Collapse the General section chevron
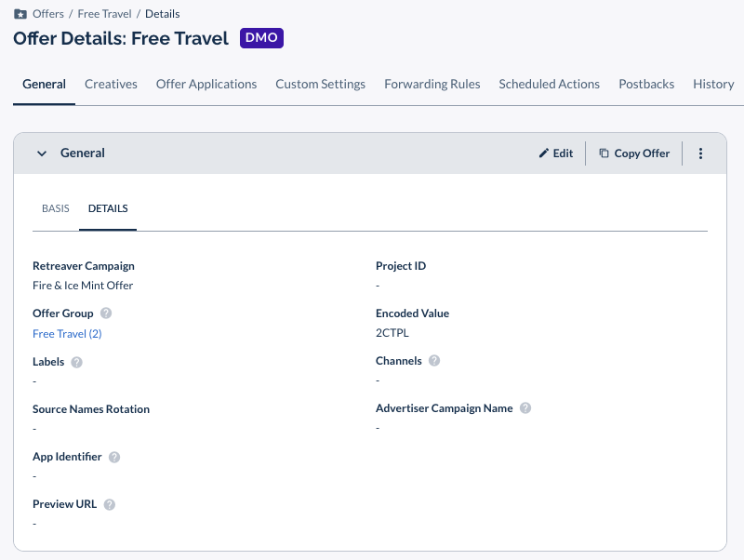The height and width of the screenshot is (560, 744). tap(42, 153)
